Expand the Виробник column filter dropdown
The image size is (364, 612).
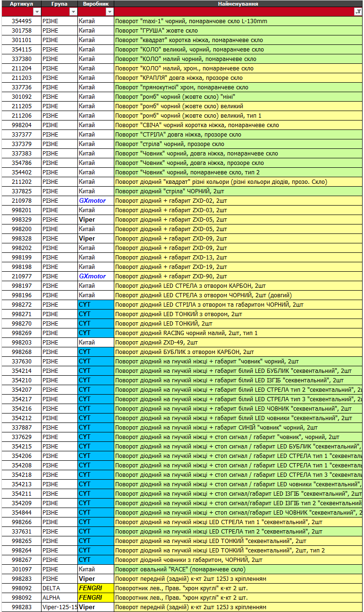pyautogui.click(x=109, y=12)
